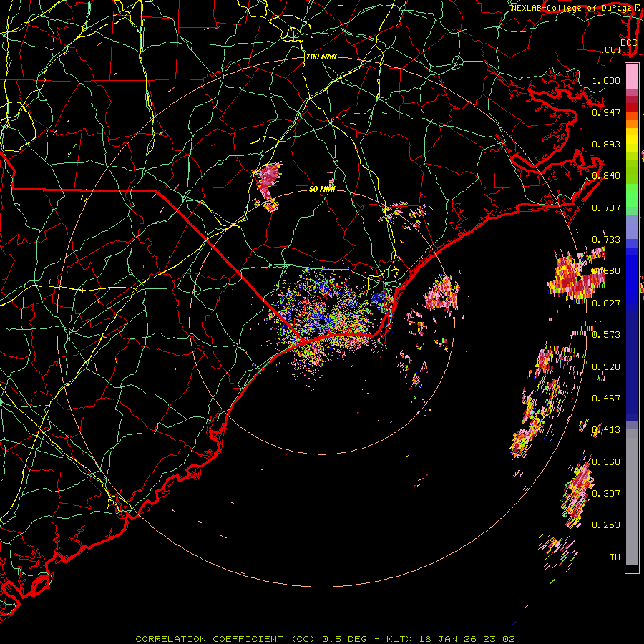Viewport: 644px width, 644px height.
Task: Click the 0.253 value on the color scale
Action: [606, 525]
